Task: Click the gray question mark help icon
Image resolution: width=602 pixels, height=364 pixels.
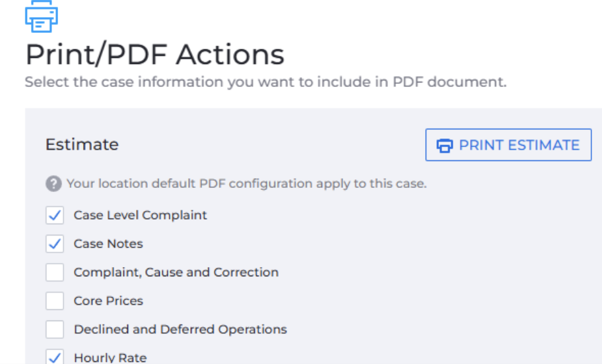Action: click(x=53, y=184)
